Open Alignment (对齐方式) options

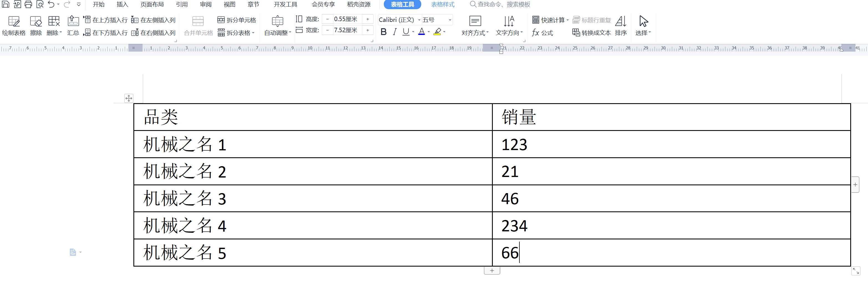click(475, 26)
